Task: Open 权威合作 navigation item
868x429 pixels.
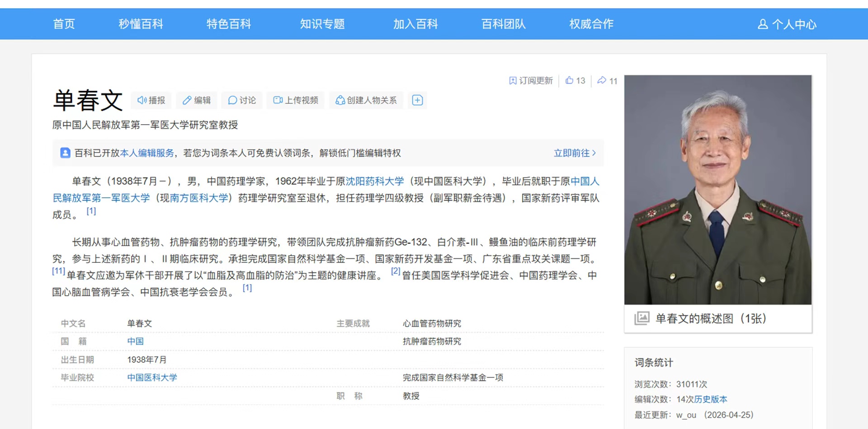Action: click(591, 24)
